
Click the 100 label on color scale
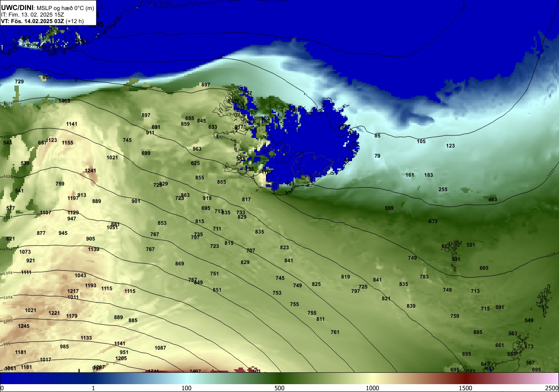[186, 388]
